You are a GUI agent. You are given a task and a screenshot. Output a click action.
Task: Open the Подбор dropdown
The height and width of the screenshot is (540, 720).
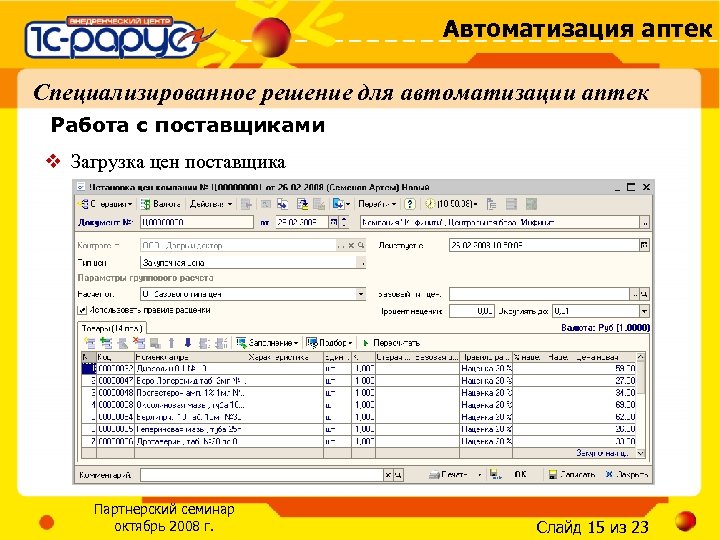click(329, 343)
